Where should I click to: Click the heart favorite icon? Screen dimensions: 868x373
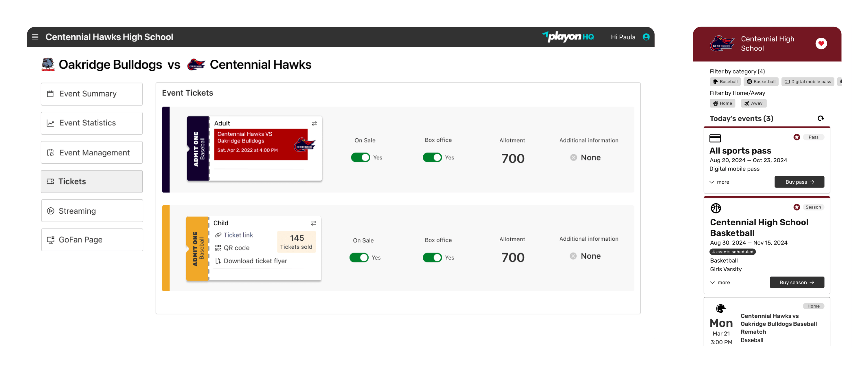click(x=821, y=43)
